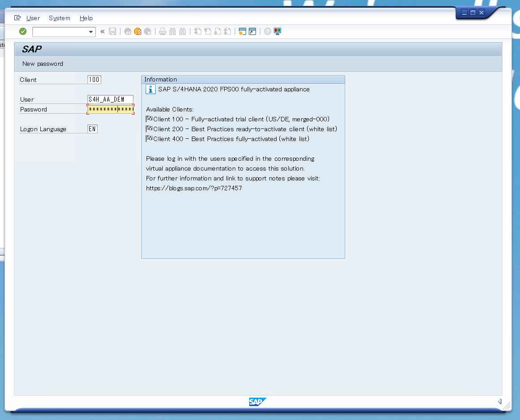Click the SAP logo in status bar
Screen dimensions: 520x420
tap(257, 402)
